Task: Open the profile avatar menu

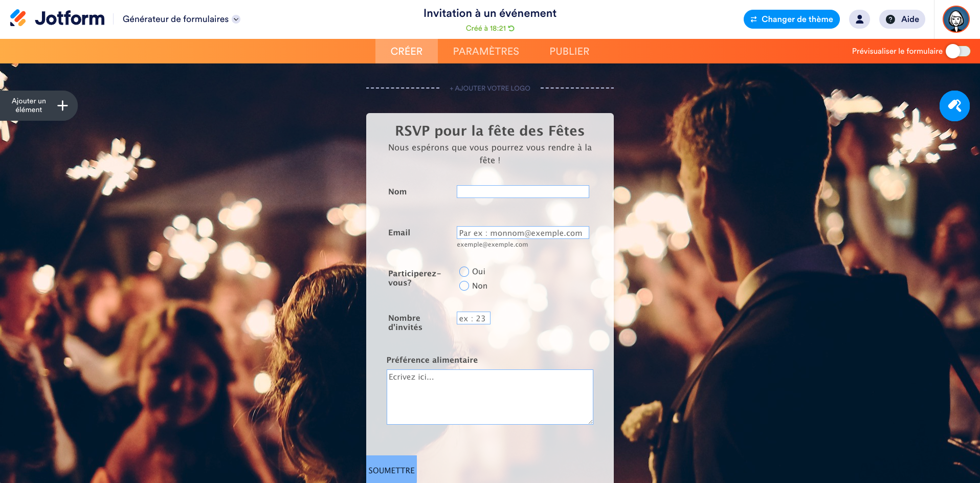Action: point(956,19)
